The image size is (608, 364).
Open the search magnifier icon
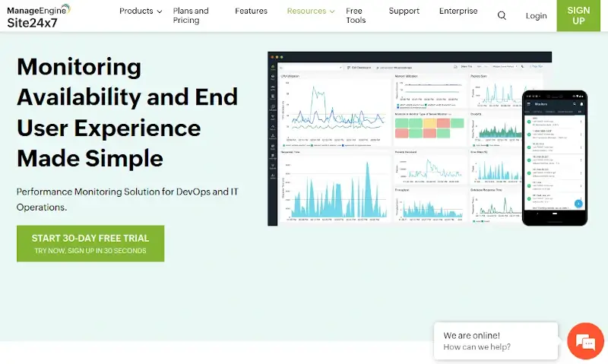pos(502,15)
